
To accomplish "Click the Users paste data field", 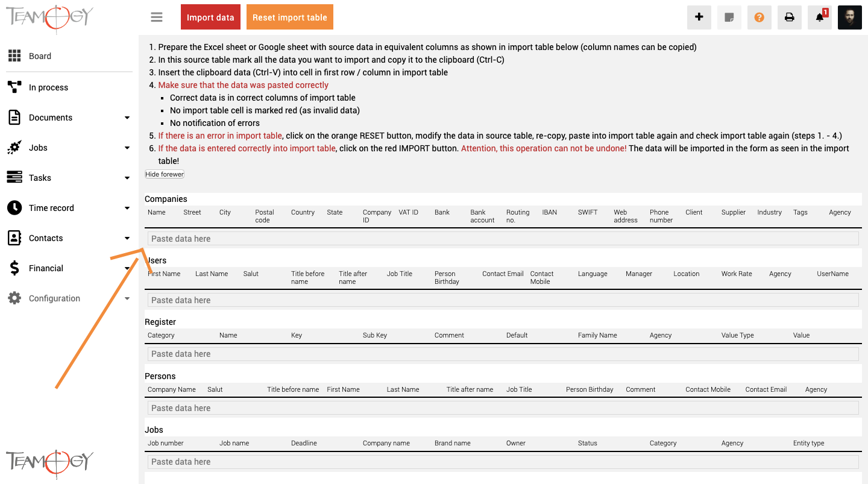I will point(503,300).
